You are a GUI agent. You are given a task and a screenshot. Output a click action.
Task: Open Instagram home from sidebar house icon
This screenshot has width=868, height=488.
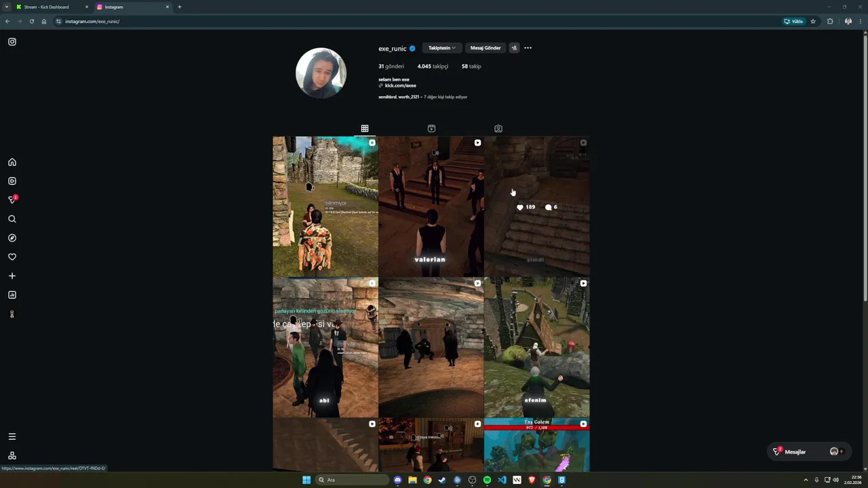(12, 162)
